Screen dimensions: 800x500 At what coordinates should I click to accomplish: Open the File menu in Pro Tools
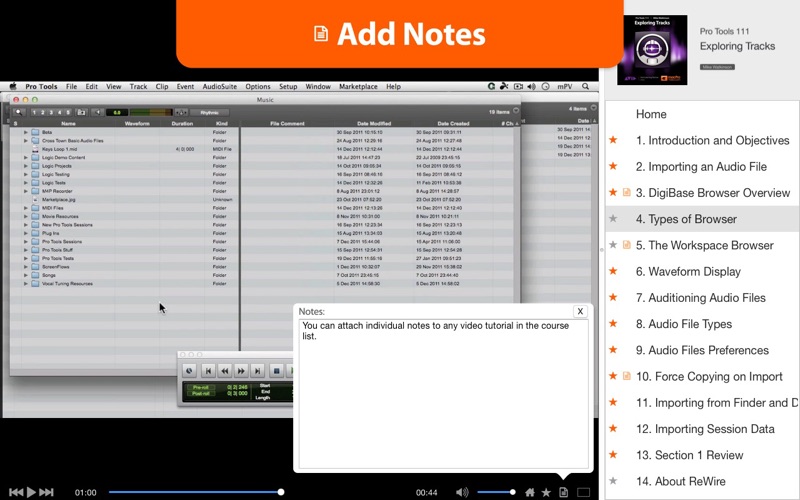click(71, 86)
